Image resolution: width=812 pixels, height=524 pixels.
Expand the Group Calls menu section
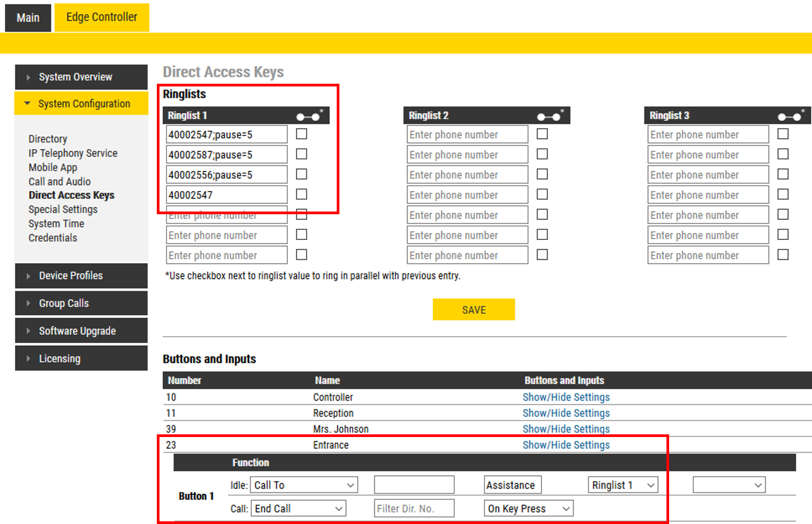[28, 303]
